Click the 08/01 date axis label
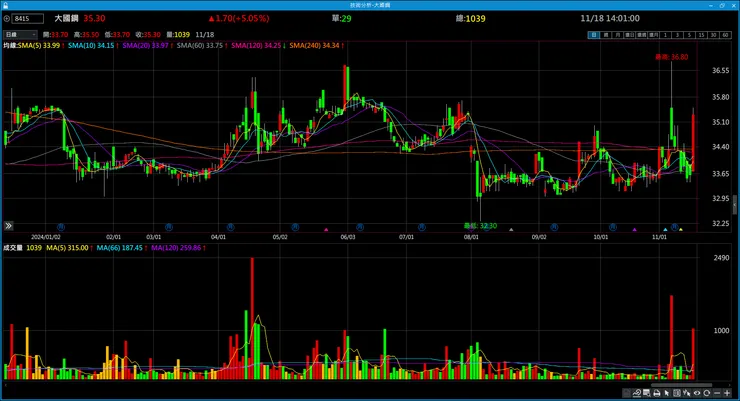The width and height of the screenshot is (740, 401). pos(471,237)
